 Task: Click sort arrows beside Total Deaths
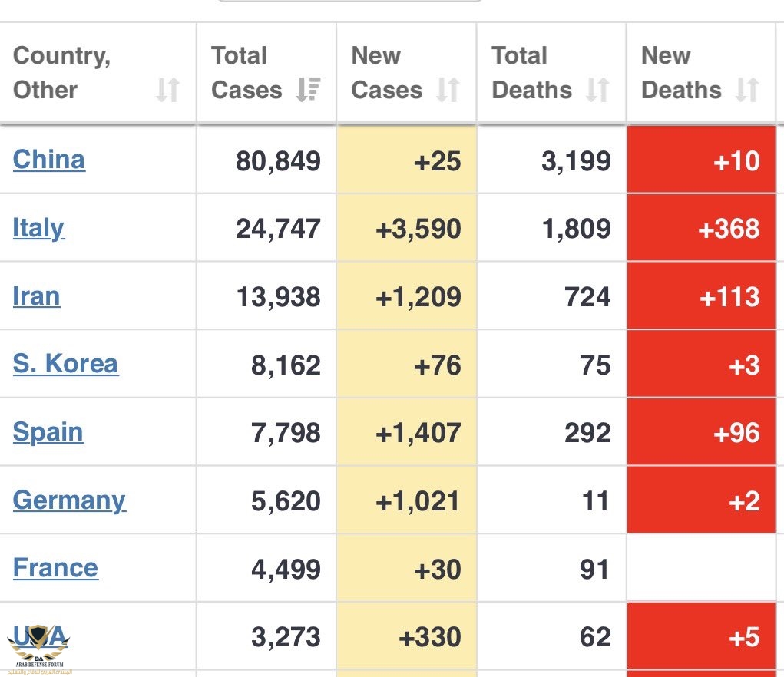pos(597,90)
